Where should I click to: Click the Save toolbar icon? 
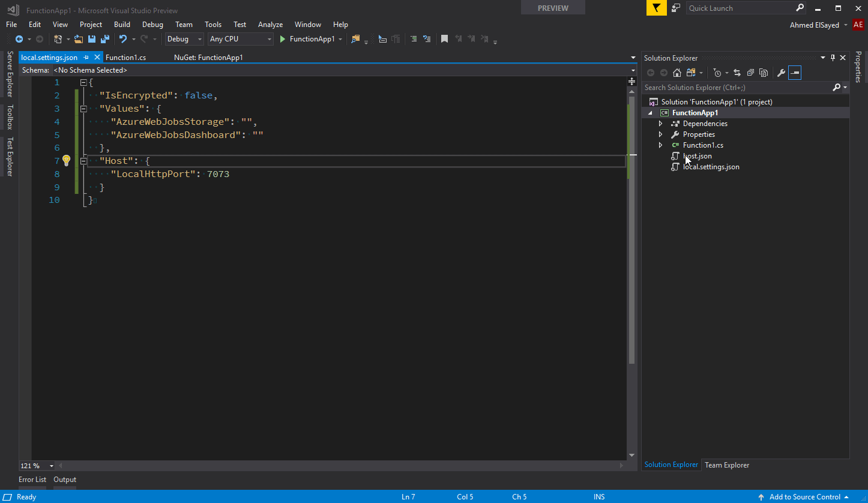coord(92,39)
